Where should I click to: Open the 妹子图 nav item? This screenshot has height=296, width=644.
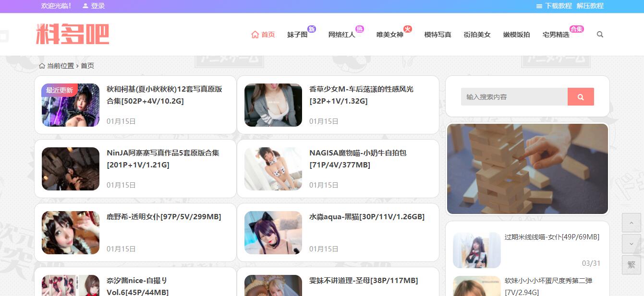[x=297, y=35]
